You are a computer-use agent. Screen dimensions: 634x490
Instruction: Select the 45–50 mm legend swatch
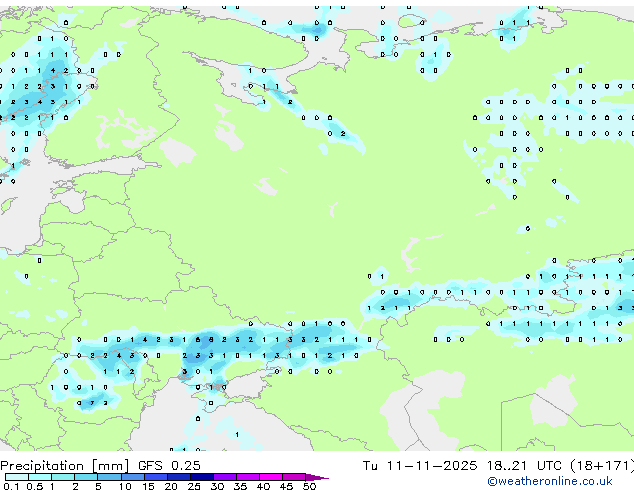[294, 477]
